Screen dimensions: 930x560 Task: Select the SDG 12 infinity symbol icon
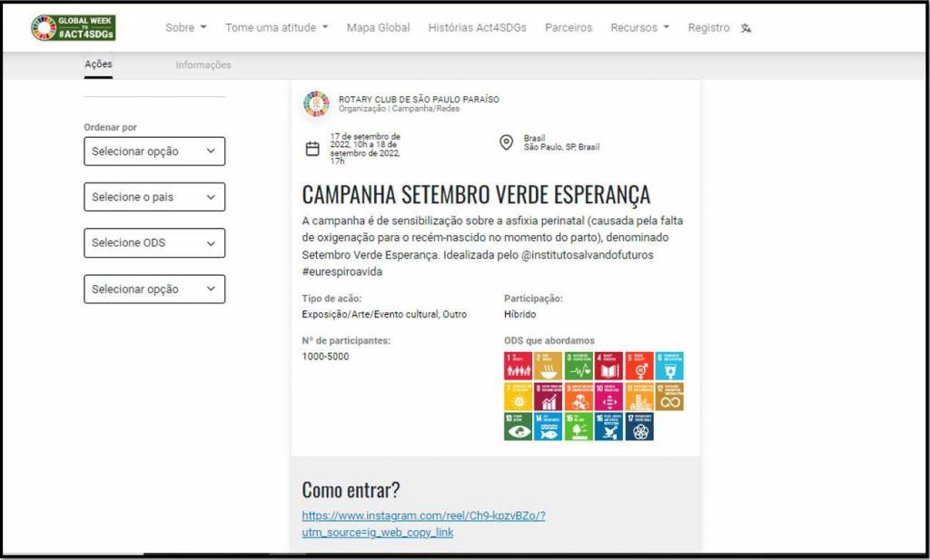coord(669,397)
